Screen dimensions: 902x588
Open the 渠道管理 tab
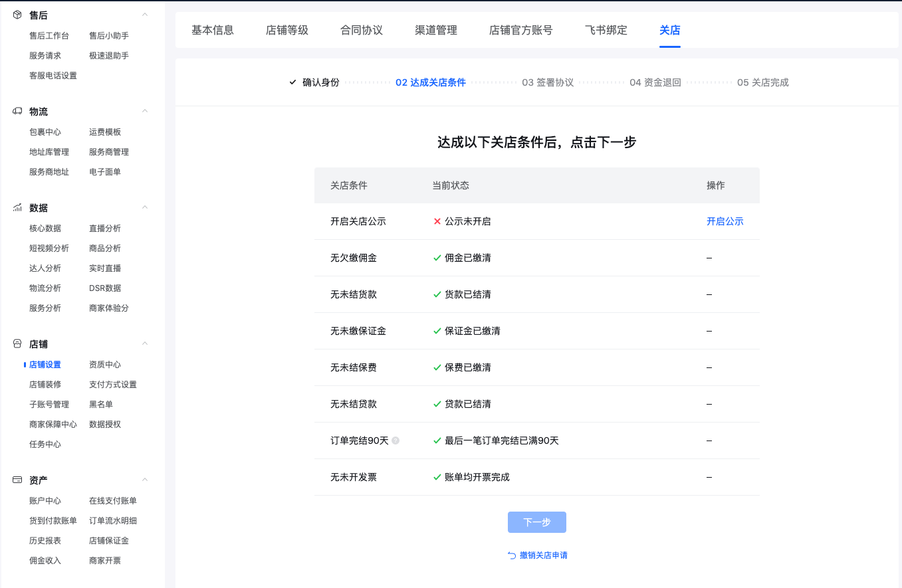(x=435, y=29)
